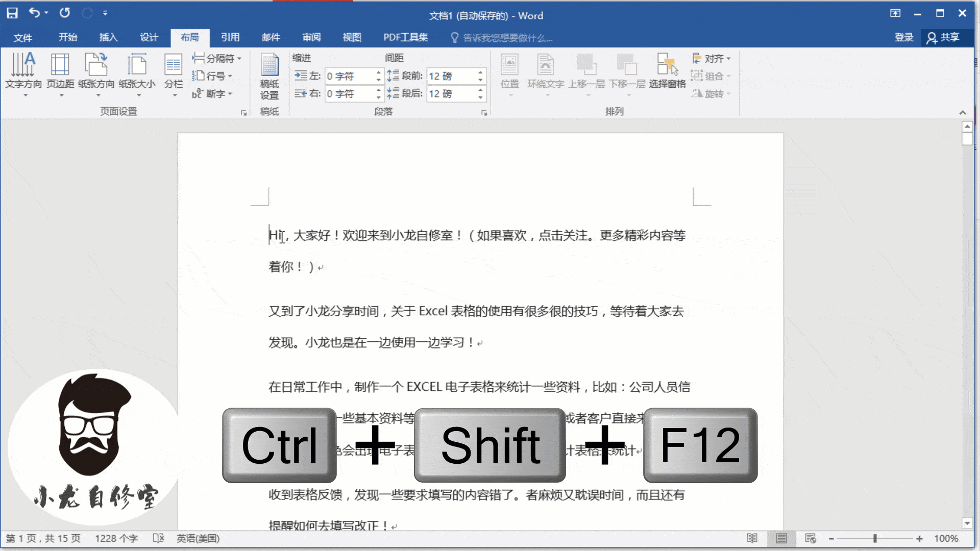Switch to Print Layout view icon
This screenshot has height=551, width=980.
tap(781, 538)
